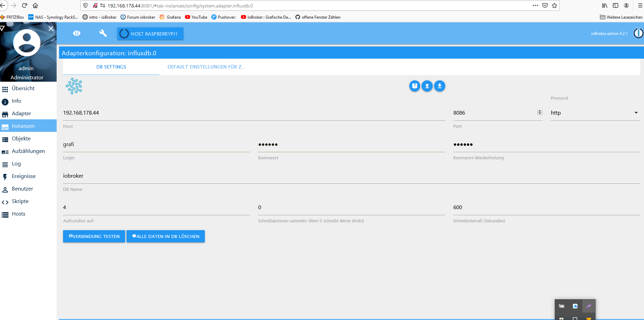Screen dimensions: 644x320
Task: Open Hosts in the sidebar
Action: click(28, 214)
